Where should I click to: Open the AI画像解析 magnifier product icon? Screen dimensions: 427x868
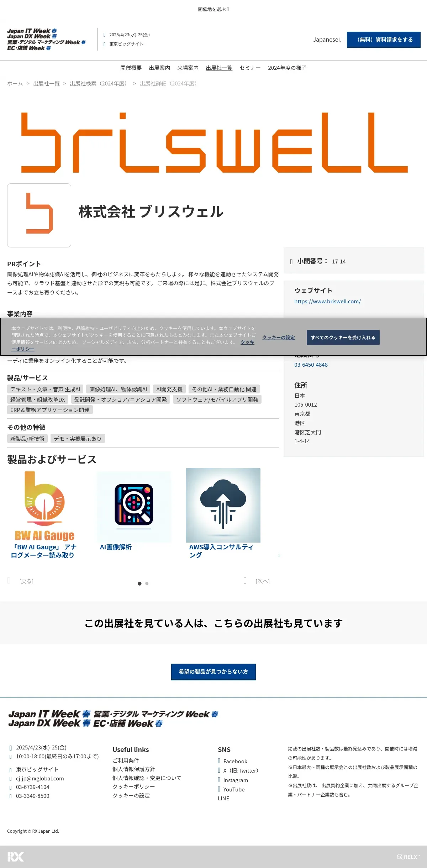pyautogui.click(x=134, y=506)
